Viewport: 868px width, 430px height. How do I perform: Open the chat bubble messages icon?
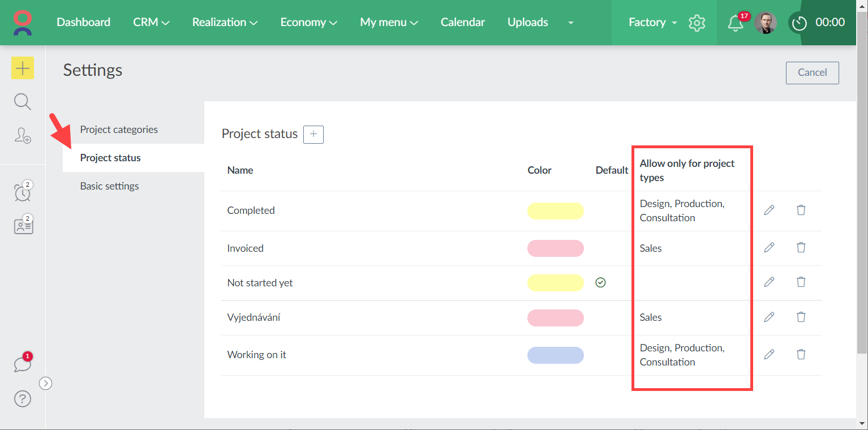23,364
